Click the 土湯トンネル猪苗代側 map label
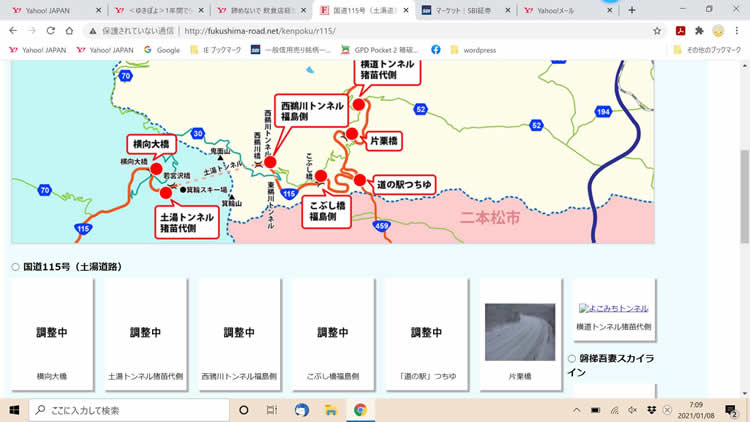Image resolution: width=750 pixels, height=422 pixels. tap(186, 221)
